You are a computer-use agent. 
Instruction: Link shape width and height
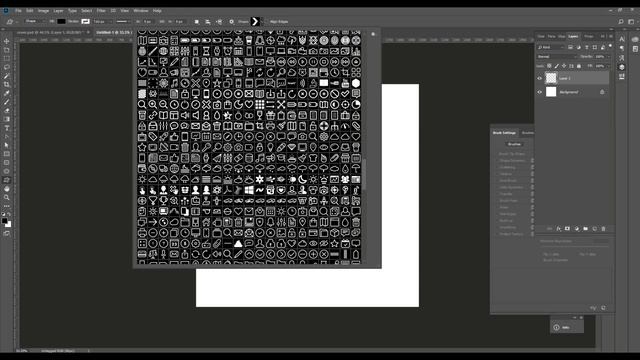pos(162,22)
